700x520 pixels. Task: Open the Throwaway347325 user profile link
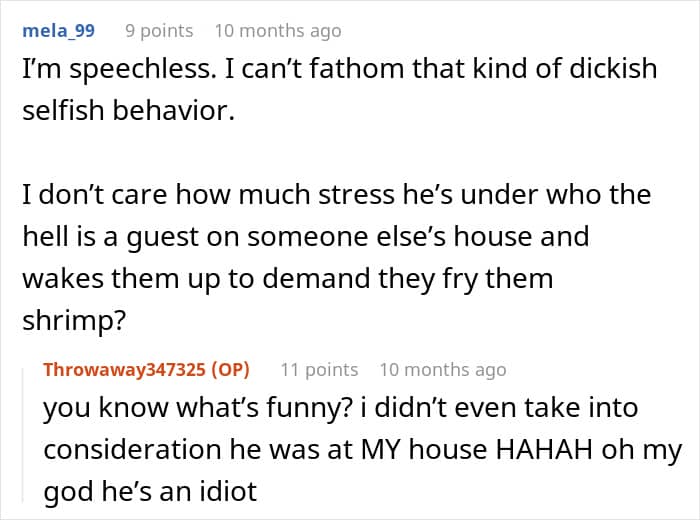tap(125, 370)
